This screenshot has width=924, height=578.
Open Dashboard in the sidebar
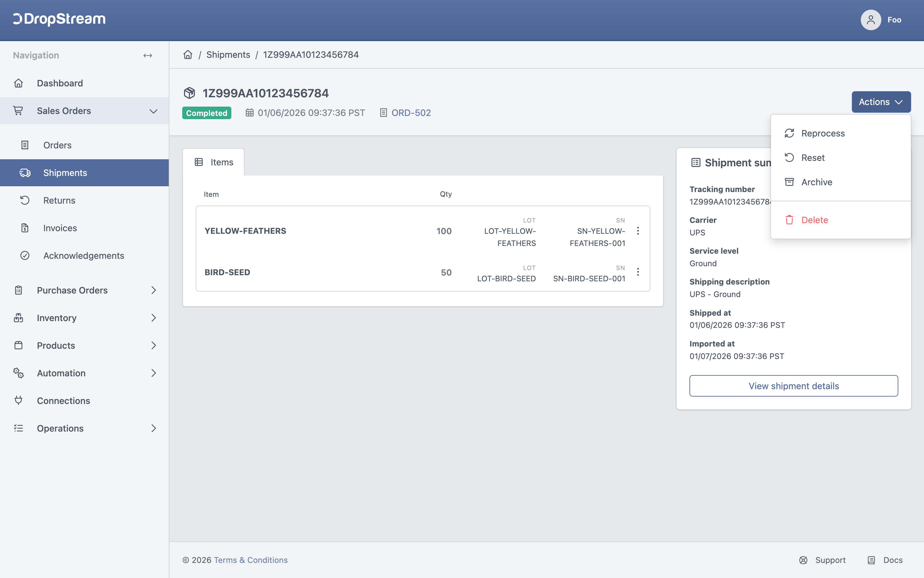click(84, 83)
